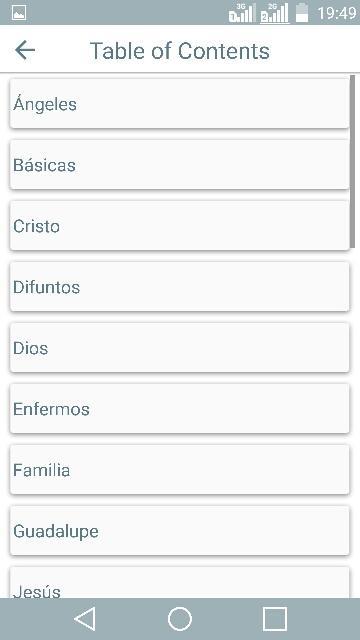The height and width of the screenshot is (640, 360).
Task: Tap the 19:49 clock in status bar
Action: coord(337,13)
